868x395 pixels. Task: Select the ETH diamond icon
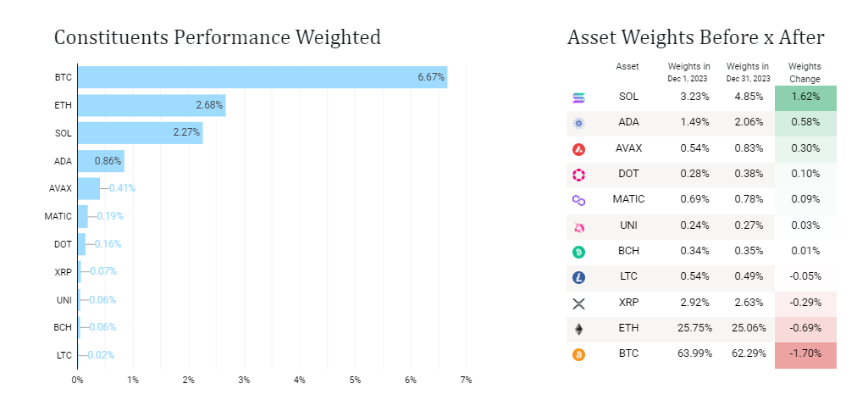(x=579, y=329)
